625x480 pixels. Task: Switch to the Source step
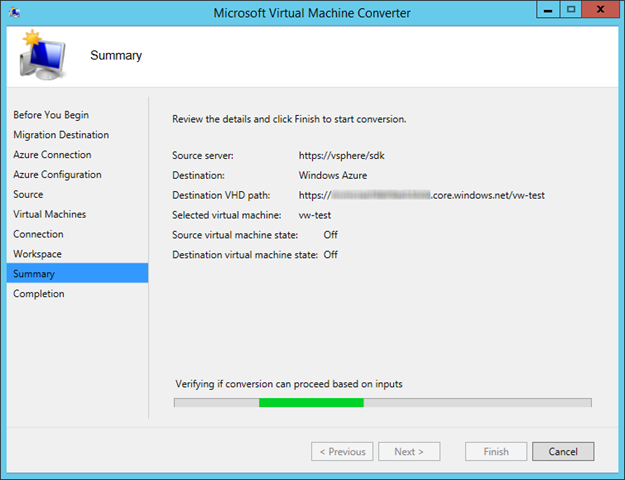pos(28,195)
